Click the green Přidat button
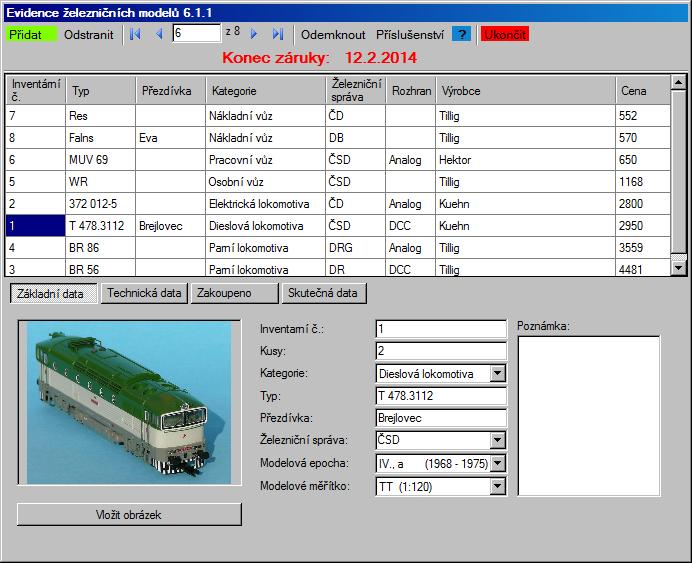 (31, 34)
